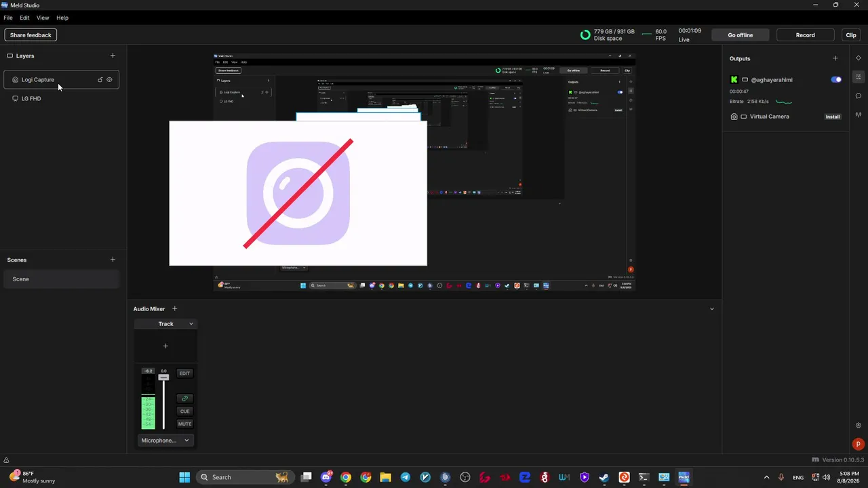Enable CUE on the microphone track
Image resolution: width=868 pixels, height=488 pixels.
pyautogui.click(x=184, y=411)
